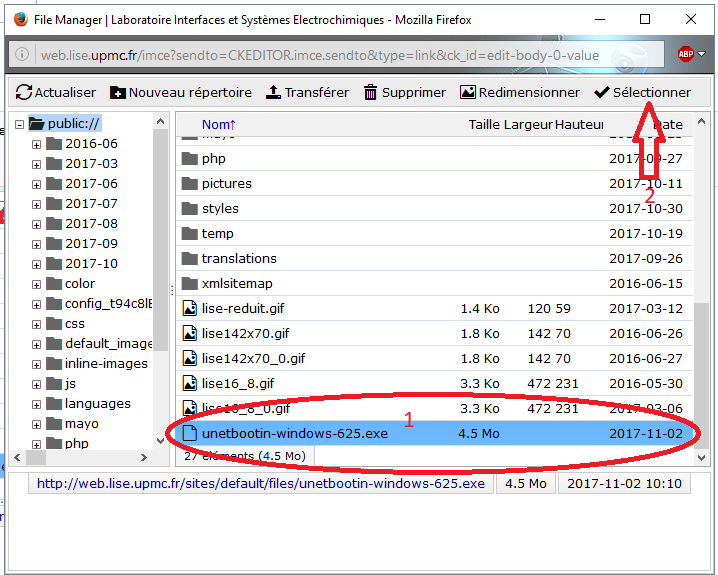
Task: Click the Redimensionner image icon
Action: (468, 92)
